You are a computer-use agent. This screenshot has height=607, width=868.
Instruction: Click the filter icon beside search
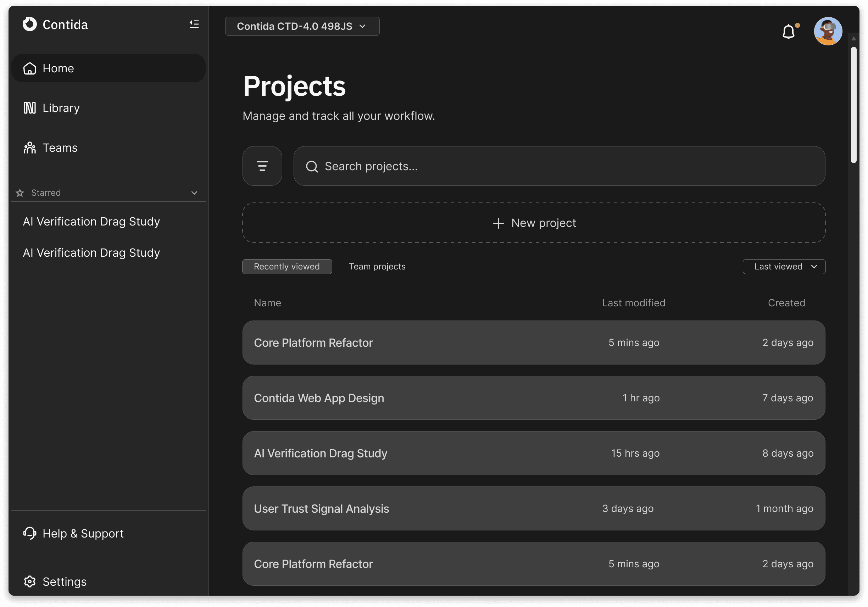[x=262, y=166]
